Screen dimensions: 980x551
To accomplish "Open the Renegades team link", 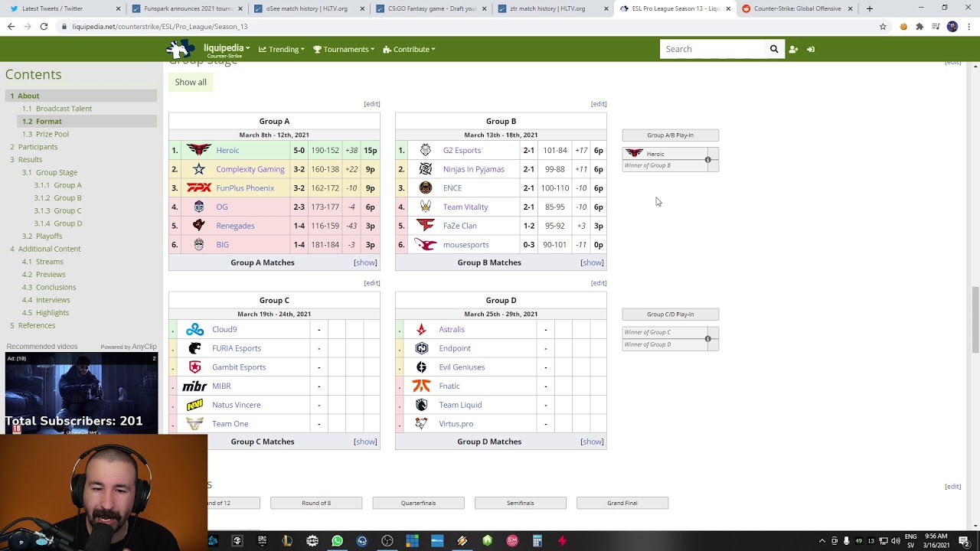I will click(x=235, y=226).
